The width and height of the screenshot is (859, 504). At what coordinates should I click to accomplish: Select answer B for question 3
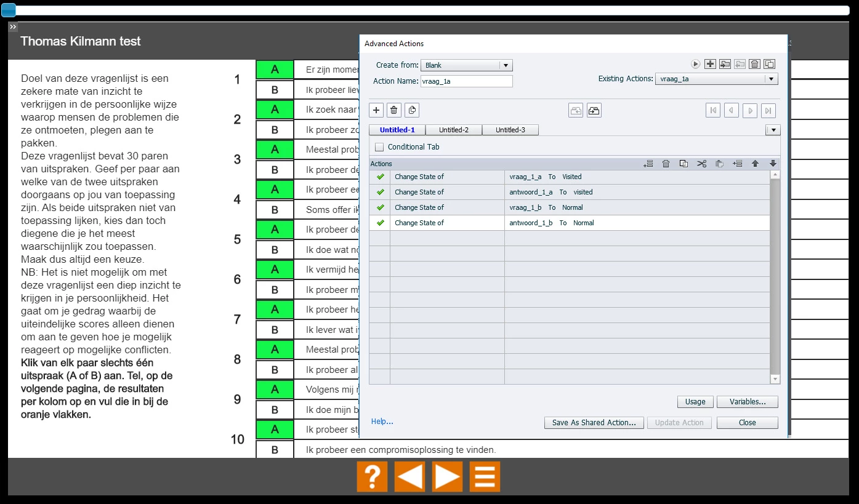coord(275,170)
